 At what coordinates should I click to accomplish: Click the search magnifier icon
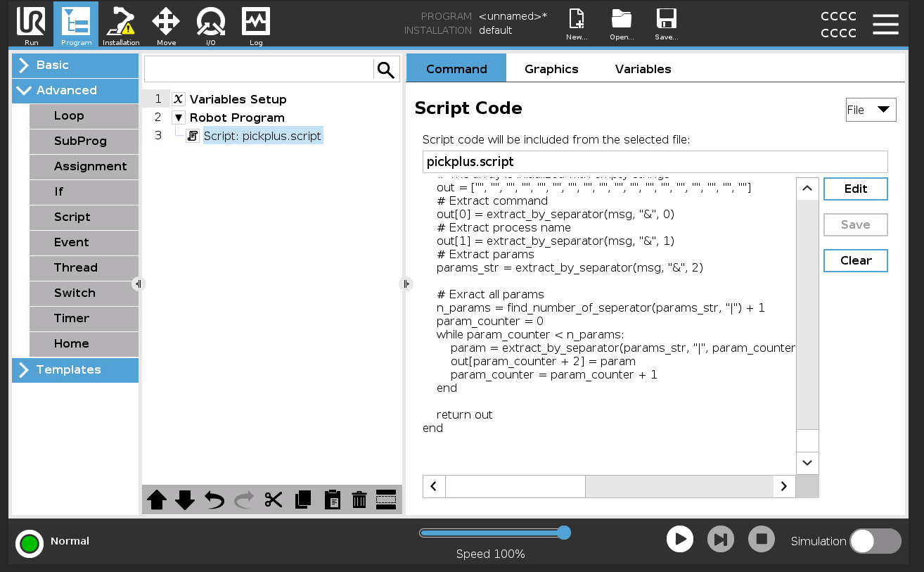pyautogui.click(x=386, y=70)
